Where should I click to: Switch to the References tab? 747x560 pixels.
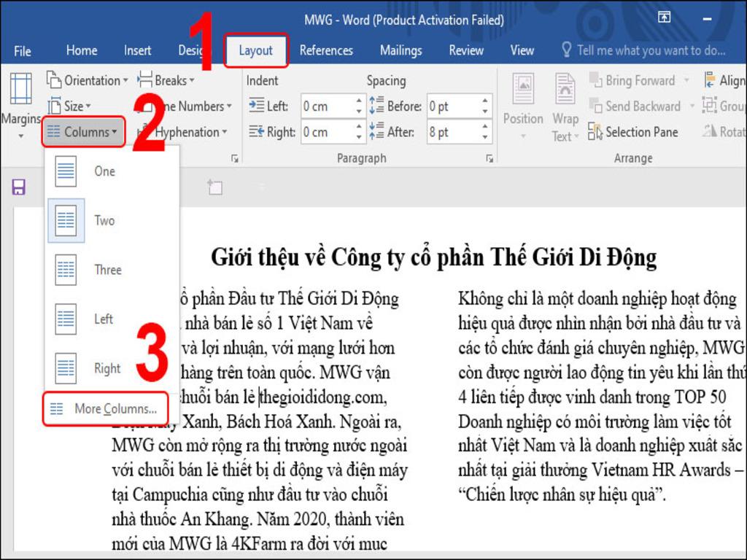(x=327, y=50)
